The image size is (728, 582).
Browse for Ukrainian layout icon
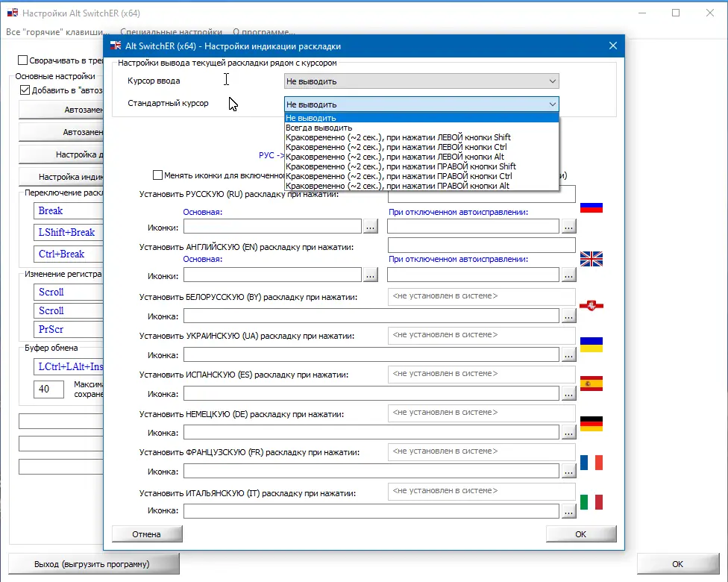568,355
